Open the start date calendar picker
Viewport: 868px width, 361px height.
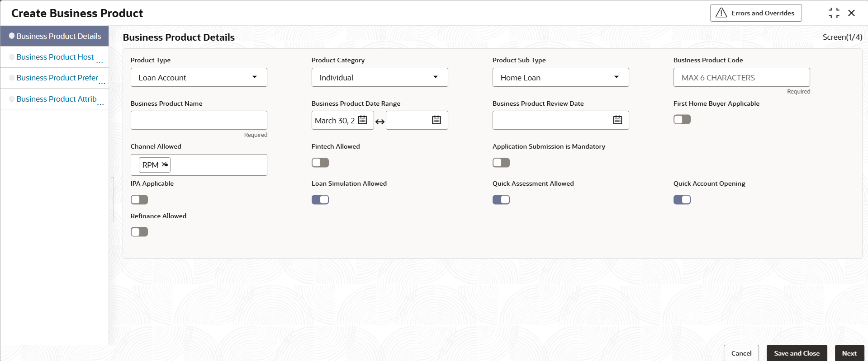click(362, 120)
